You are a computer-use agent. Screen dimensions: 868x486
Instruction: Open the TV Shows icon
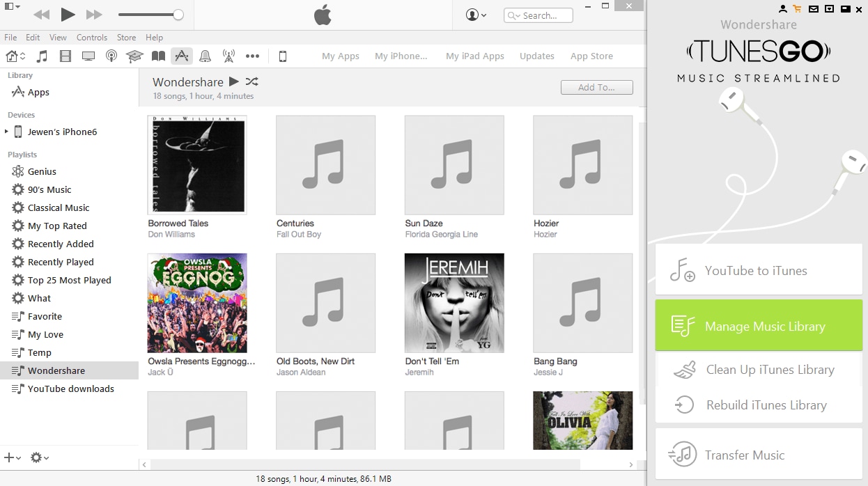tap(88, 56)
